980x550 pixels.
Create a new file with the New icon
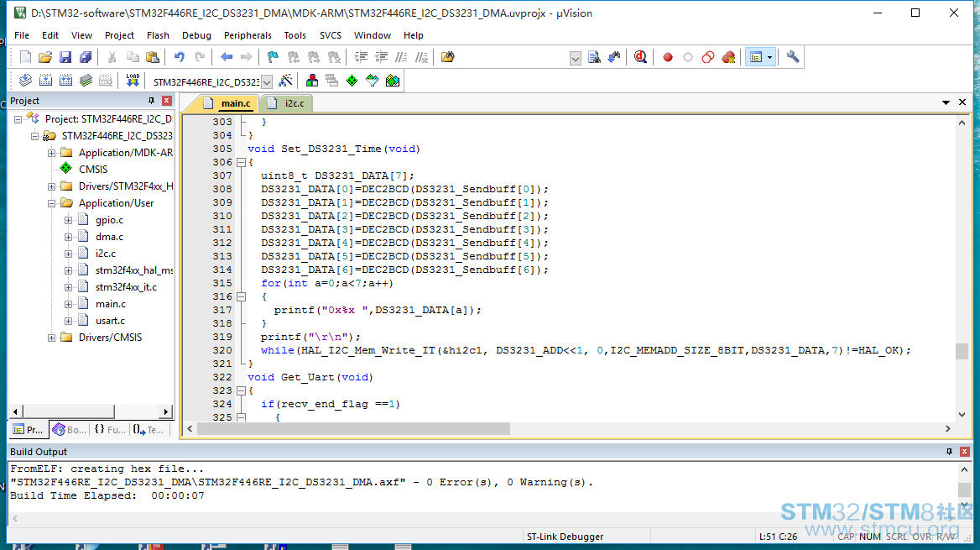click(25, 57)
